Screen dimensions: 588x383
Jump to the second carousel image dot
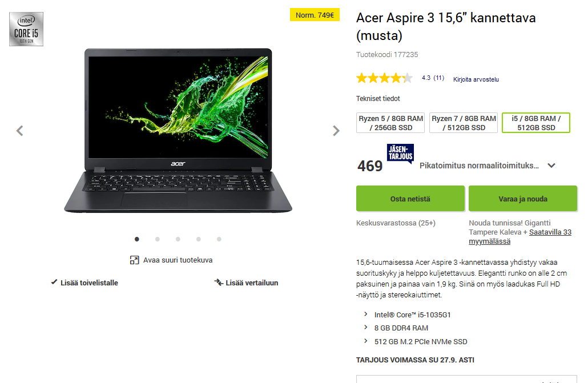(158, 239)
